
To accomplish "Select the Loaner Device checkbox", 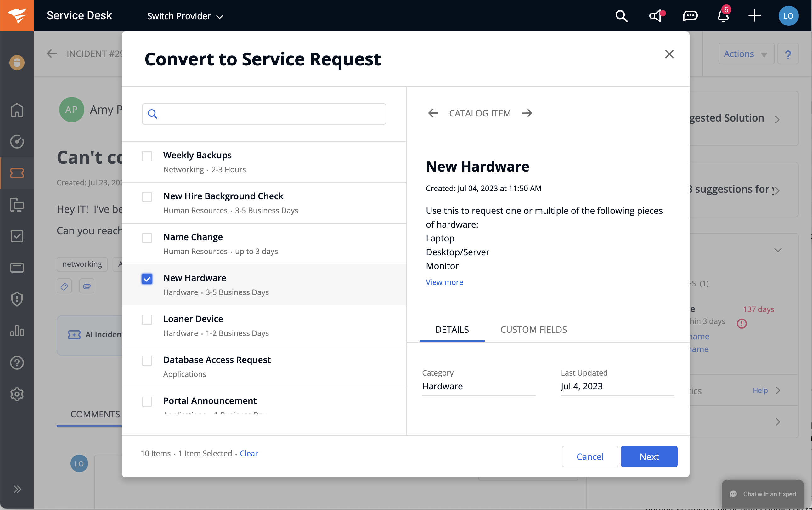I will [147, 320].
